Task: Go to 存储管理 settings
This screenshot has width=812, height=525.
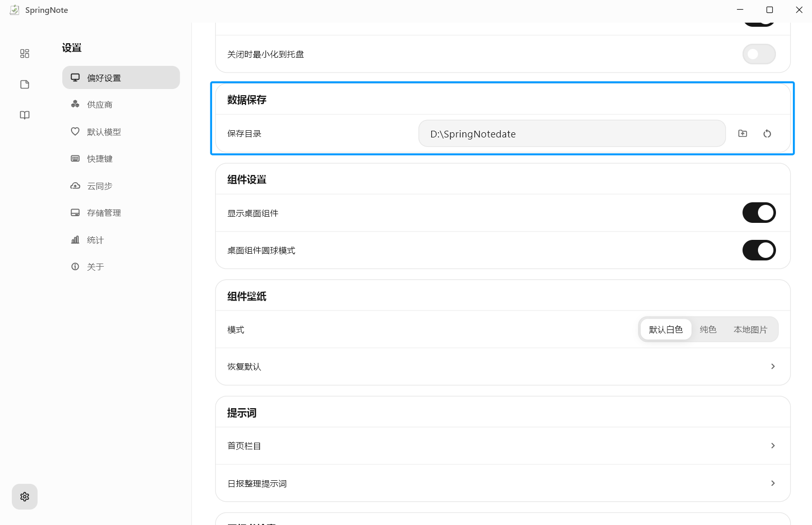Action: point(121,213)
